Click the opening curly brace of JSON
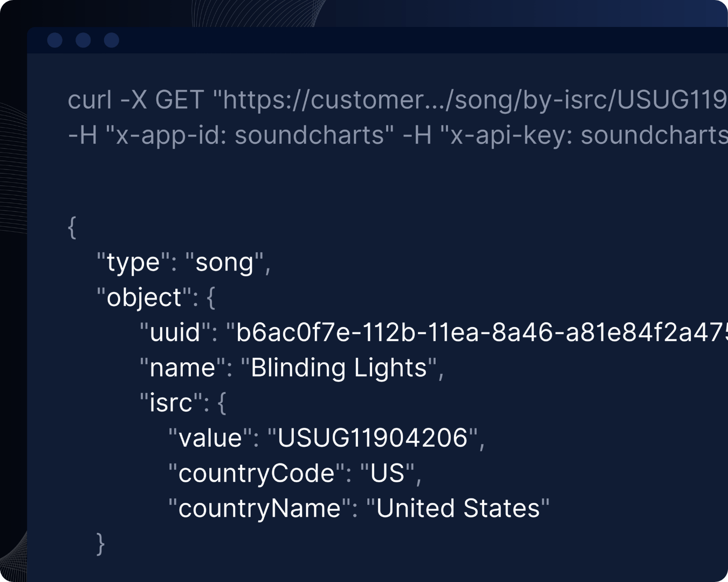The height and width of the screenshot is (582, 728). (x=72, y=227)
